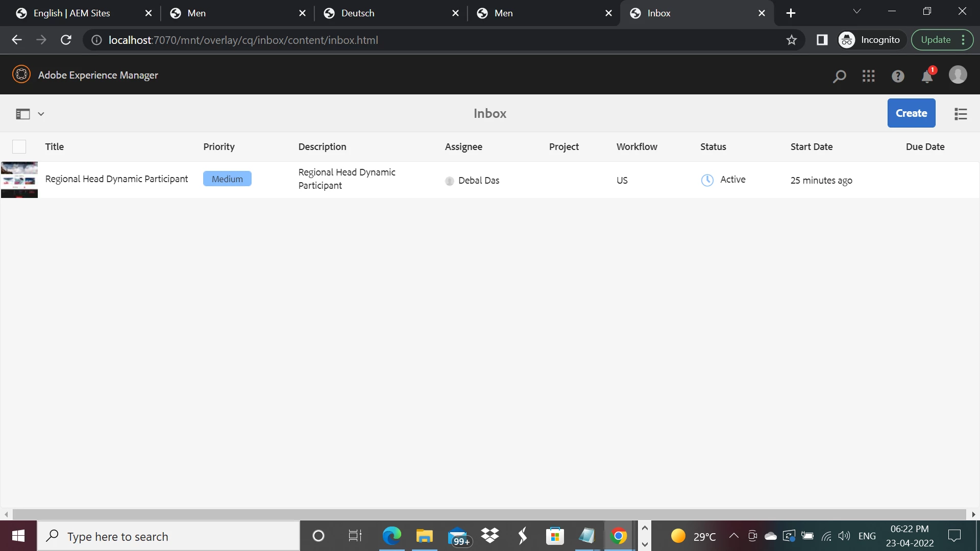Sort by the Start Date column header
The height and width of the screenshot is (551, 980).
tap(811, 147)
